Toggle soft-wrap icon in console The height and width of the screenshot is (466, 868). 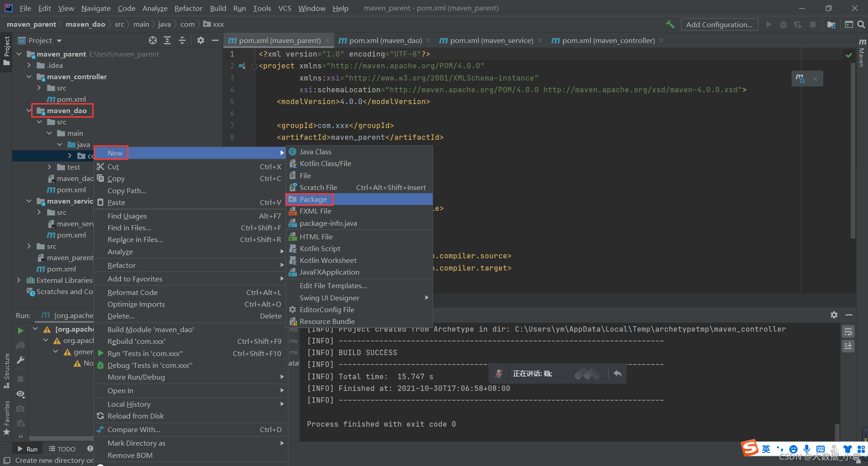click(848, 332)
